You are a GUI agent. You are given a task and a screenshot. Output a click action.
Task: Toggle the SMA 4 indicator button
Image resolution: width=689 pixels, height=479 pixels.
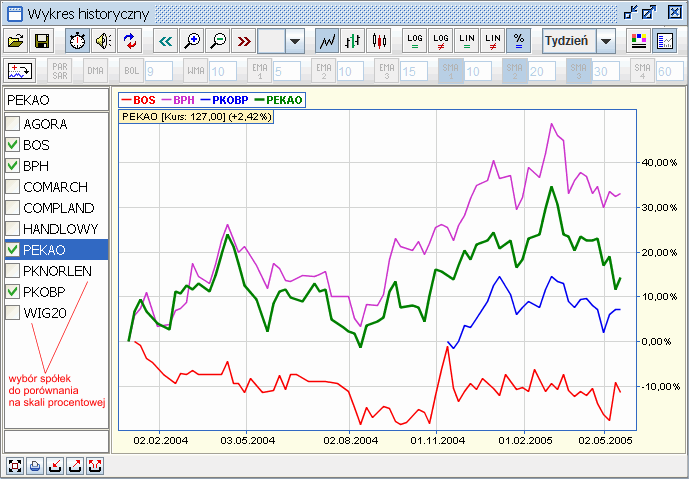coord(642,71)
